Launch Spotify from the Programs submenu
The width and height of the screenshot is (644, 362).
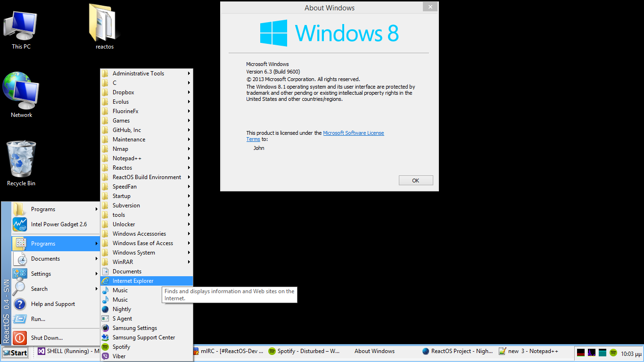147,347
